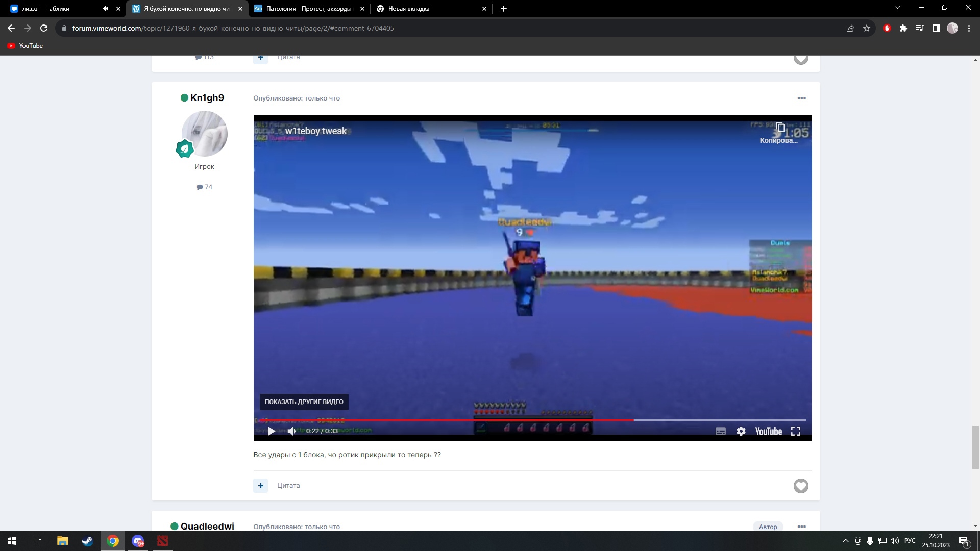This screenshot has width=980, height=551.
Task: Enter fullscreen video mode
Action: (795, 431)
